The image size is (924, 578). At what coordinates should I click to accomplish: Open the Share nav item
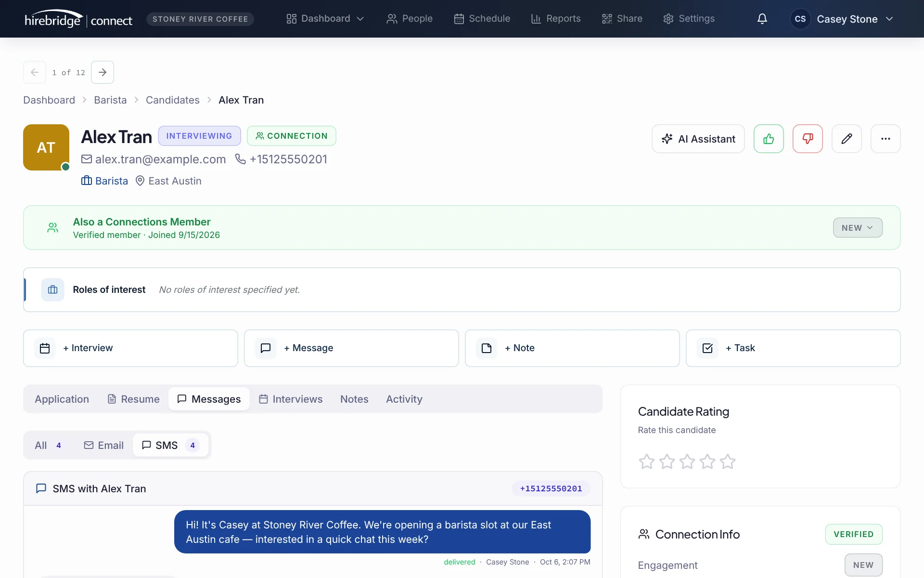click(x=622, y=19)
